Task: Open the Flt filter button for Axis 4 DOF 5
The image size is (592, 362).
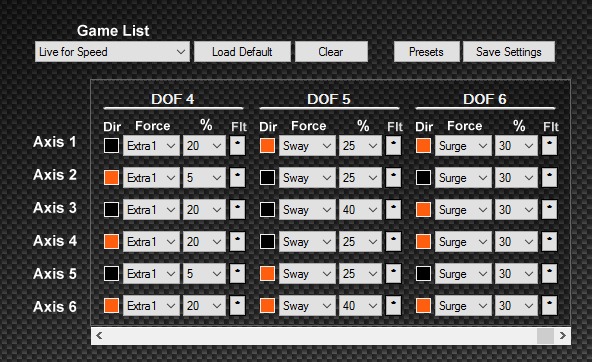Action: pos(393,242)
